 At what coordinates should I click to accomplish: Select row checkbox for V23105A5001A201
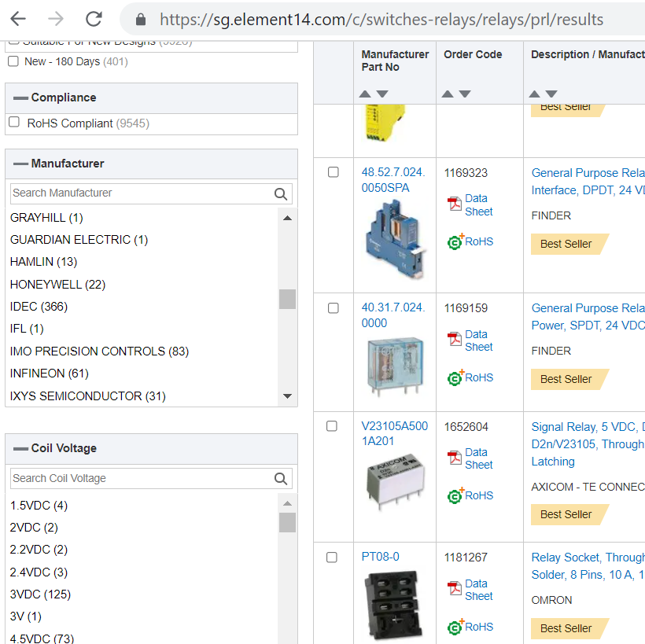[332, 426]
